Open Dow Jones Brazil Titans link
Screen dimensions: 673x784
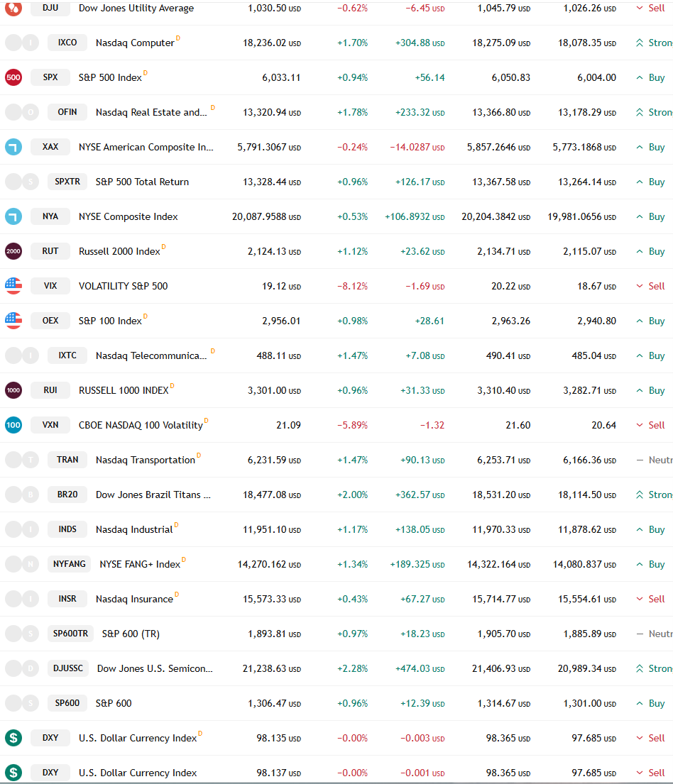(153, 495)
